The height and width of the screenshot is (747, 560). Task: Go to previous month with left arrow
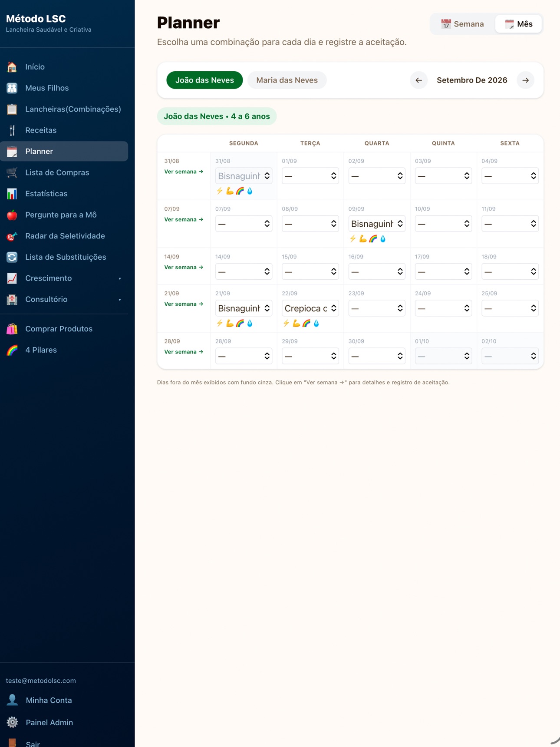419,80
